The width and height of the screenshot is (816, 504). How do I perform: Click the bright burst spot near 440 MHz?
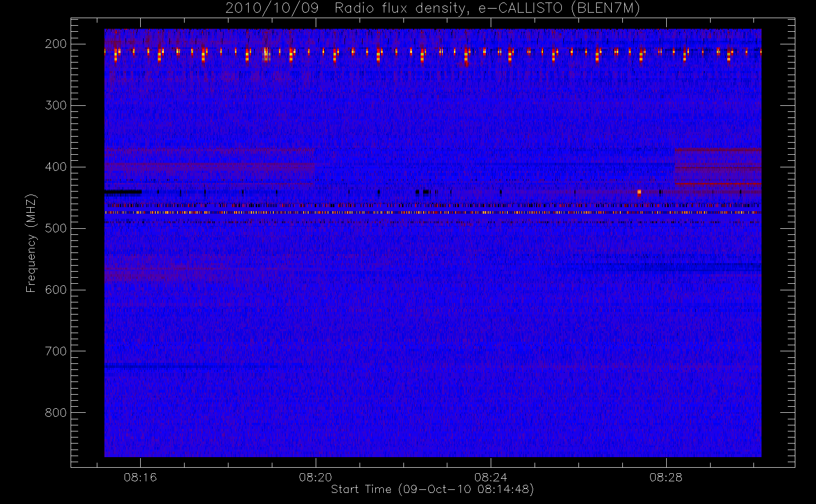(x=639, y=193)
